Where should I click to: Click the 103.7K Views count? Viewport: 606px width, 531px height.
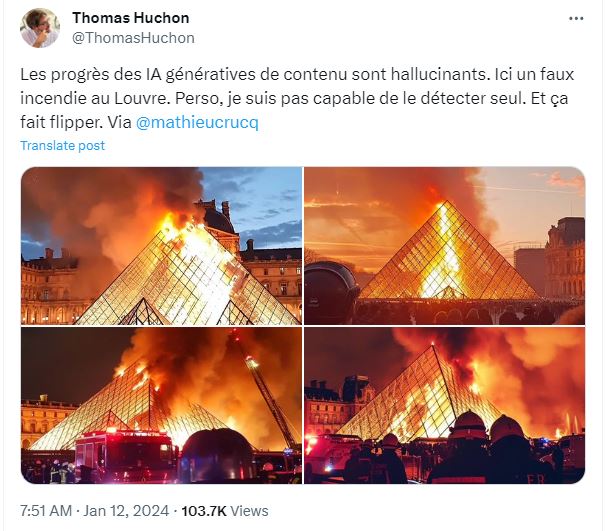225,511
